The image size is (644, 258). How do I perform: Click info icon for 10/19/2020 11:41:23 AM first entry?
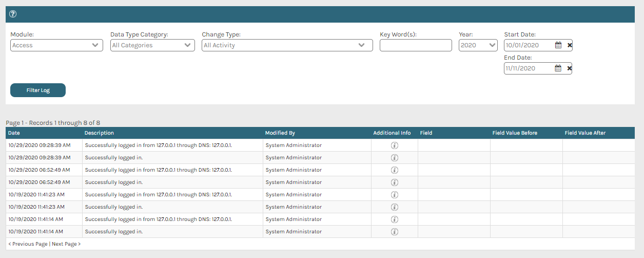(395, 195)
